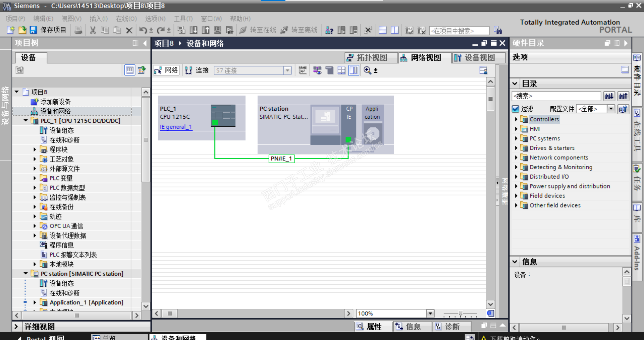Screen dimensions: 644x340
Task: Toggle NAME label icon in network toolbar
Action: pyautogui.click(x=303, y=70)
